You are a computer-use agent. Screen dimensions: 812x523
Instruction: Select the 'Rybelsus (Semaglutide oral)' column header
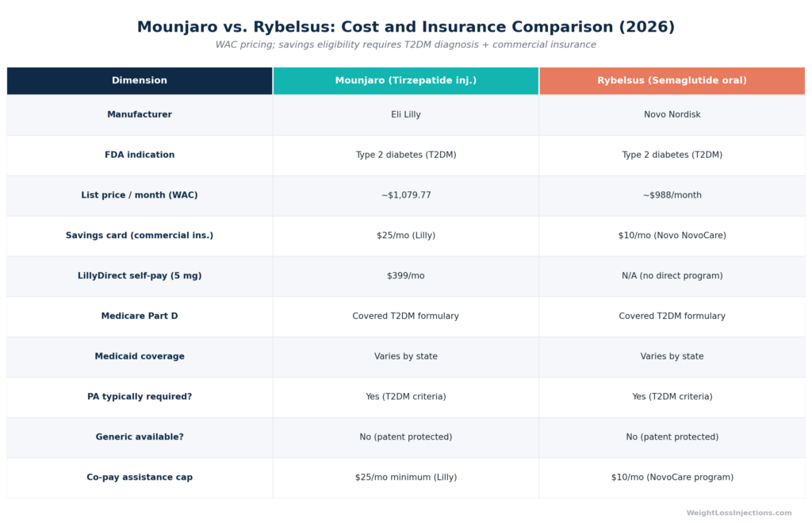tap(672, 80)
